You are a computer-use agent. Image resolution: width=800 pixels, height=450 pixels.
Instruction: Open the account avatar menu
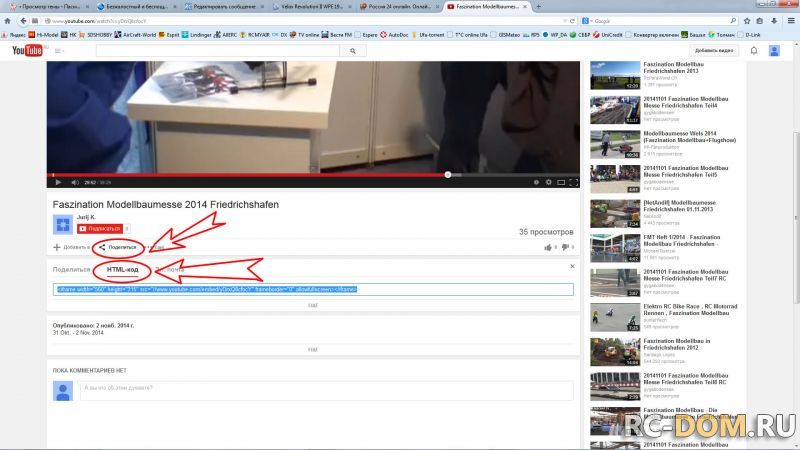click(774, 51)
